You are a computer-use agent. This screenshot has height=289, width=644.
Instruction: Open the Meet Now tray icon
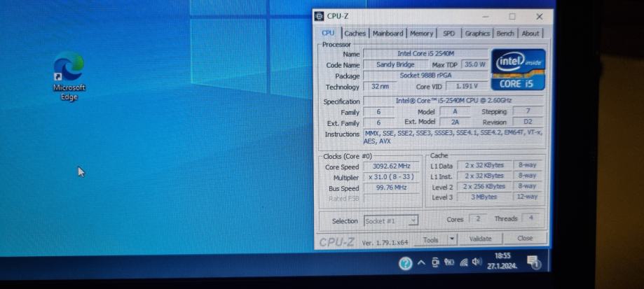(435, 262)
